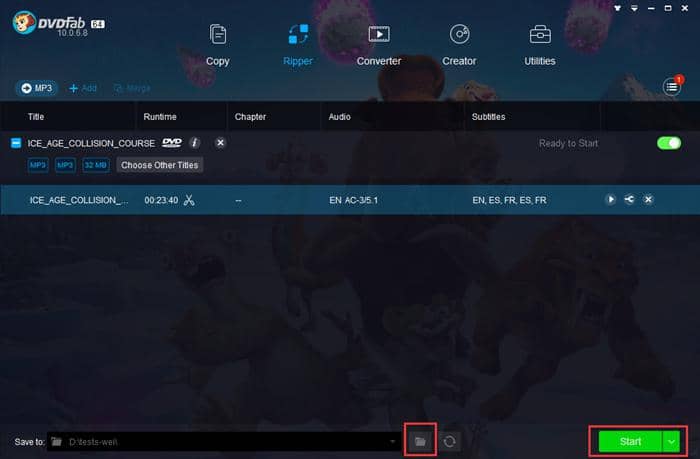Click the second MP3 audio tag
Viewport: 700px width, 459px height.
(65, 165)
